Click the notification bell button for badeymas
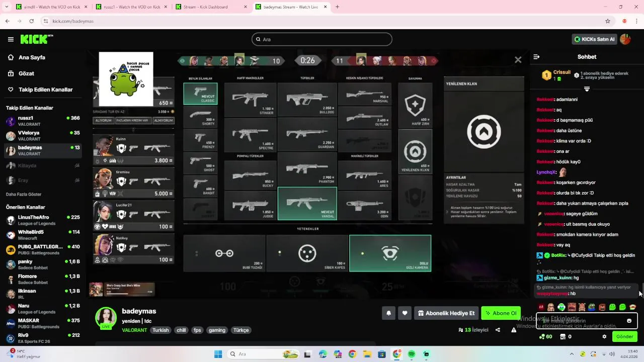644x362 pixels. pyautogui.click(x=388, y=313)
